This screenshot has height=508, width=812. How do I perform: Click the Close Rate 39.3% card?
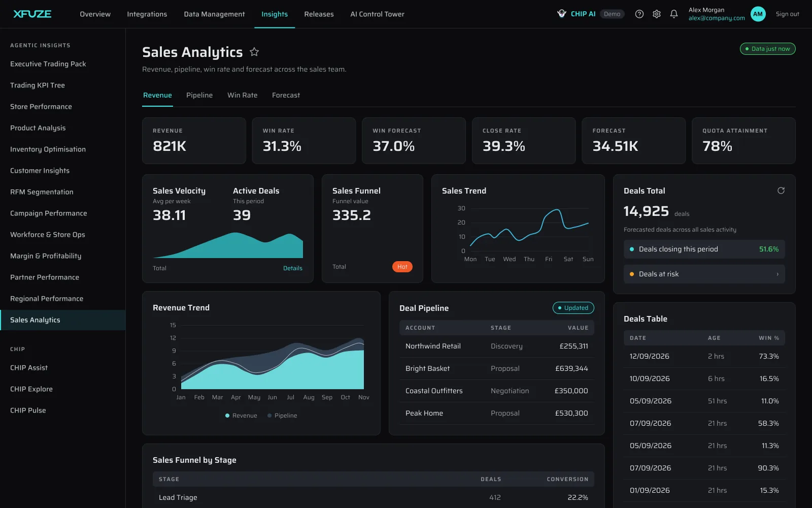524,141
